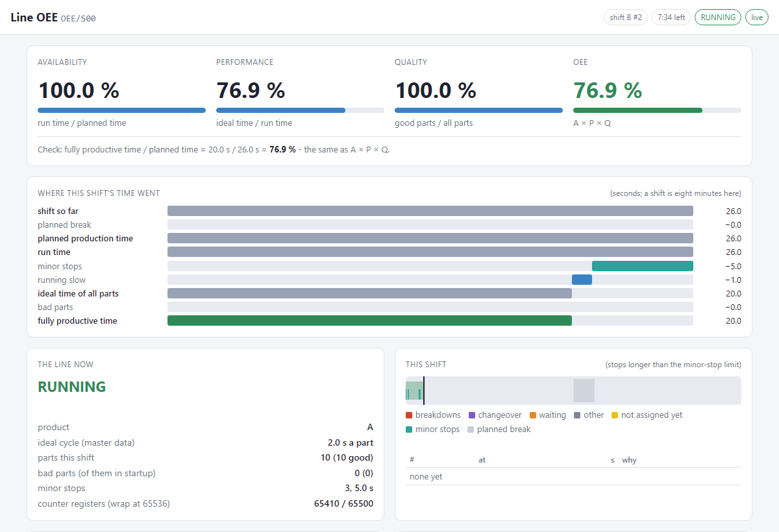
Task: Click the '76.9 %' performance value
Action: click(x=251, y=90)
